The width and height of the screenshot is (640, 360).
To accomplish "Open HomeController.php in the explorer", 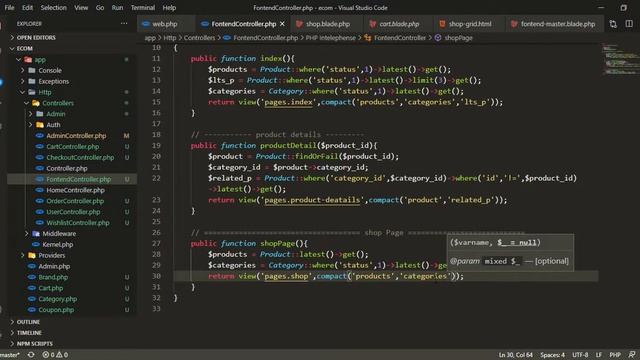I will (76, 190).
